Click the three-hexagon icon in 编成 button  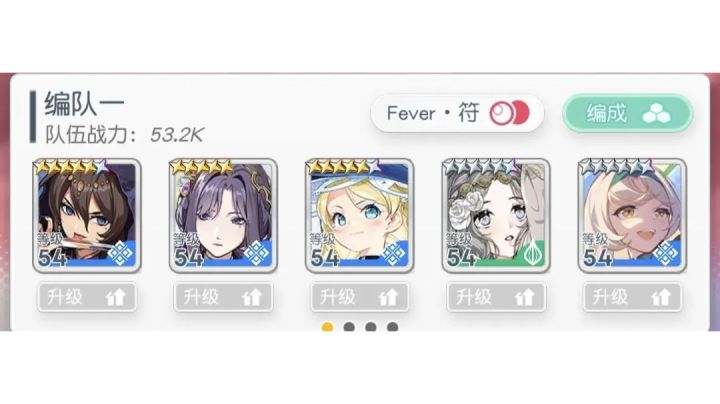coord(657,113)
